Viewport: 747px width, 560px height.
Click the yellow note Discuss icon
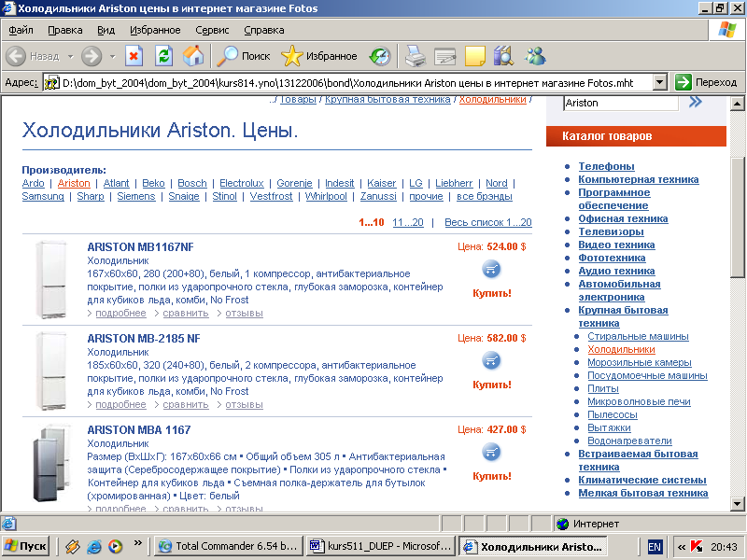(x=474, y=56)
